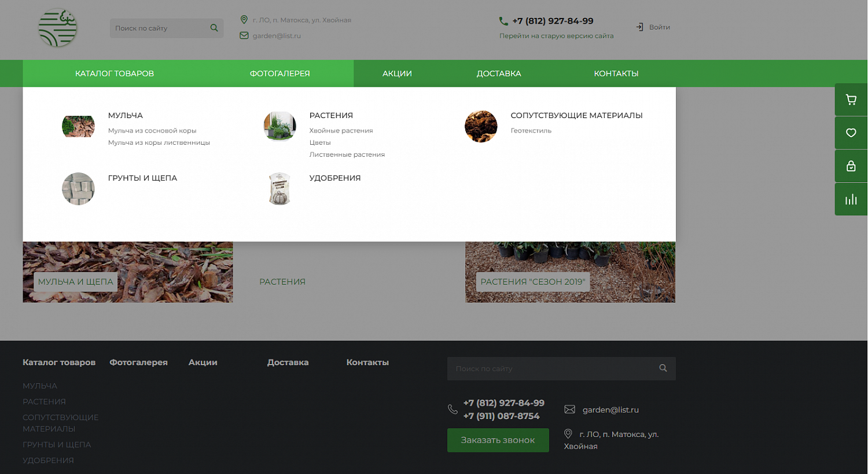
Task: Go to the Акции menu item
Action: [397, 74]
